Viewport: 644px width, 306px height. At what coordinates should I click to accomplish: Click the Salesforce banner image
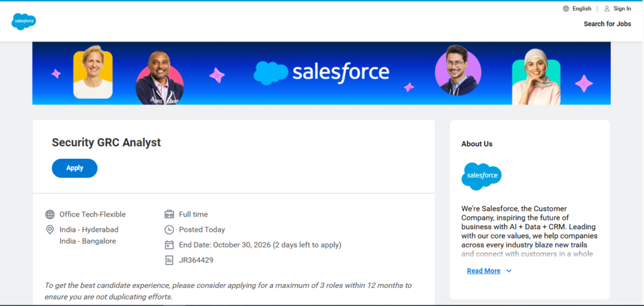tap(321, 73)
